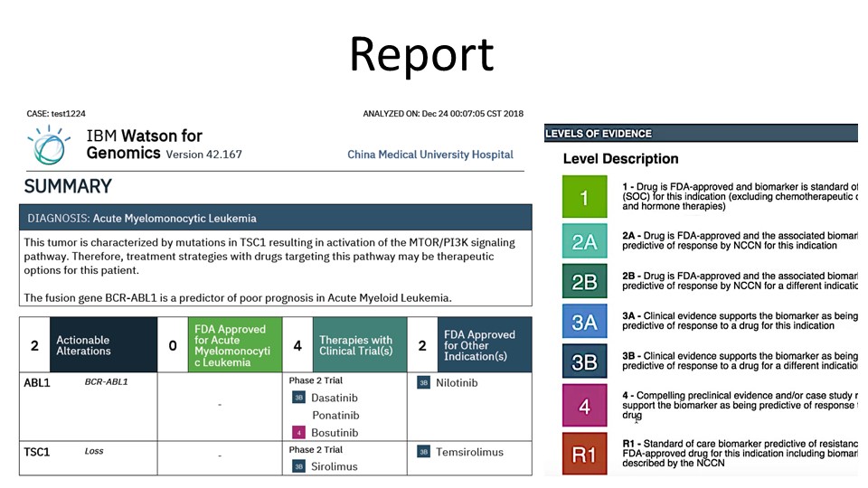The image size is (868, 488).
Task: Click the CASE: test1224 label
Action: pyautogui.click(x=56, y=114)
